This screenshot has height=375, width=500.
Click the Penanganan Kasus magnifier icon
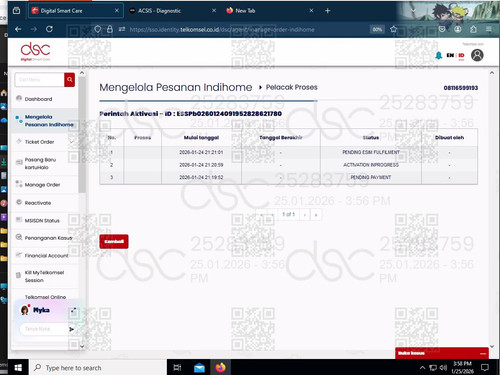coord(19,237)
